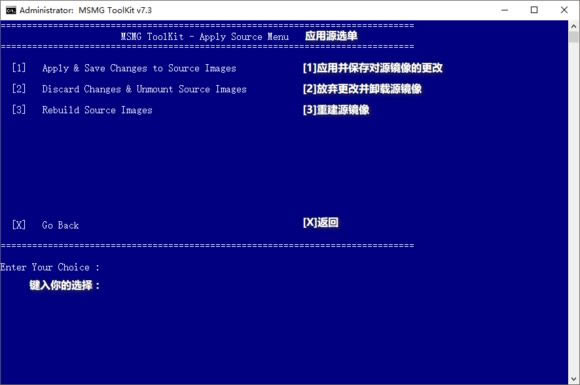Select 'Apply & Save Changes to Source Images'
580x385 pixels.
coord(139,68)
